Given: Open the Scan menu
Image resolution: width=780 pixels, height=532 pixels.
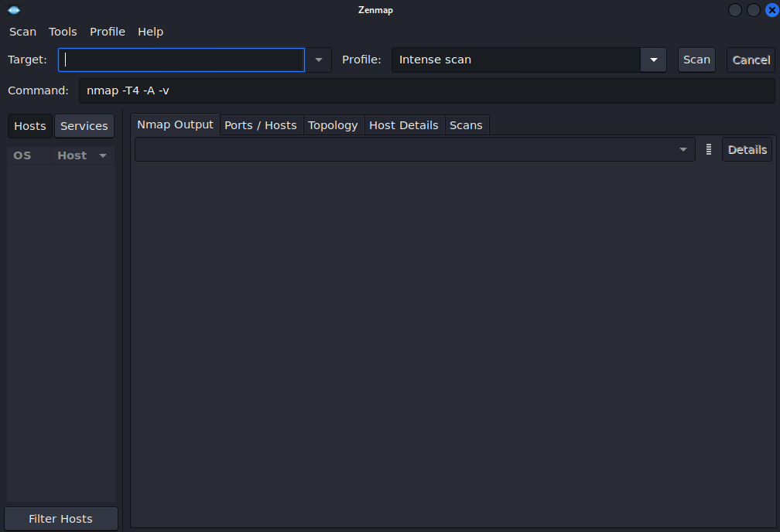Looking at the screenshot, I should coord(23,32).
